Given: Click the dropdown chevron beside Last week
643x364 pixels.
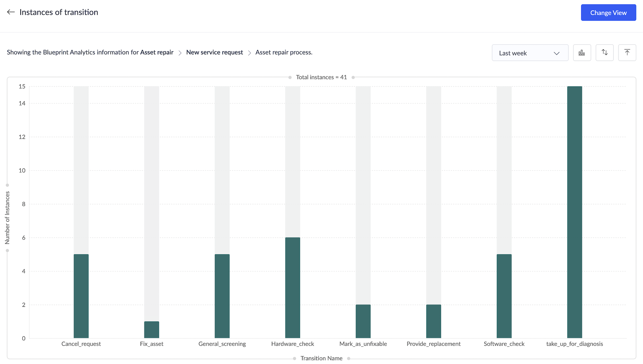Looking at the screenshot, I should click(x=556, y=53).
